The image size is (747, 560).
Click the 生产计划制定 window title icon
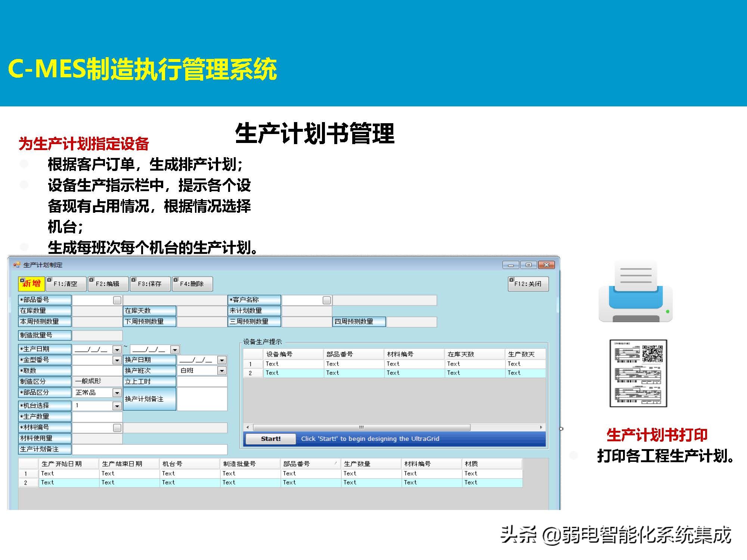click(x=16, y=265)
